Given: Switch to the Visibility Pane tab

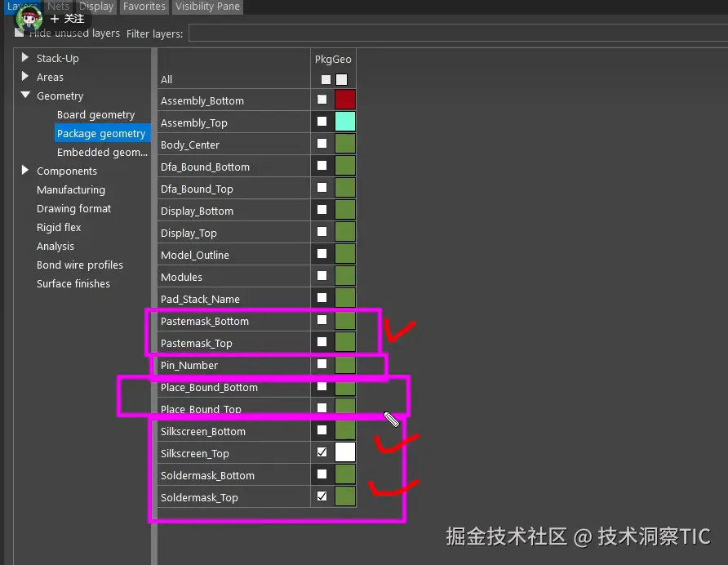Looking at the screenshot, I should tap(207, 7).
